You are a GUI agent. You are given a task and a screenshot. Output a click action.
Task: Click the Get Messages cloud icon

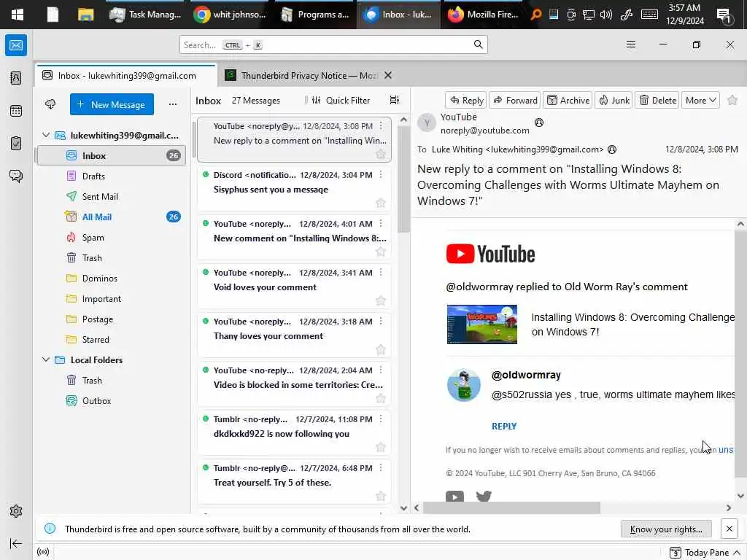coord(50,104)
